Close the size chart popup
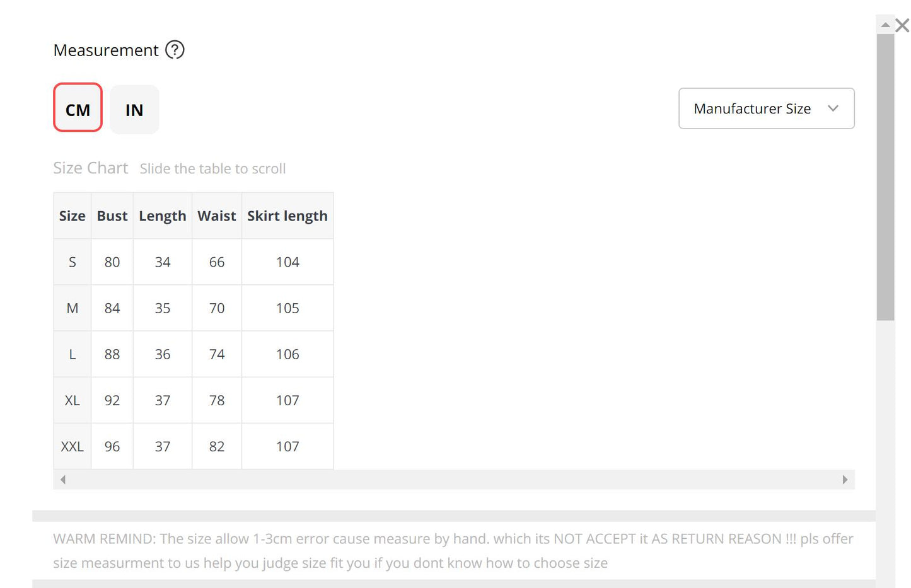The image size is (911, 588). pos(902,25)
